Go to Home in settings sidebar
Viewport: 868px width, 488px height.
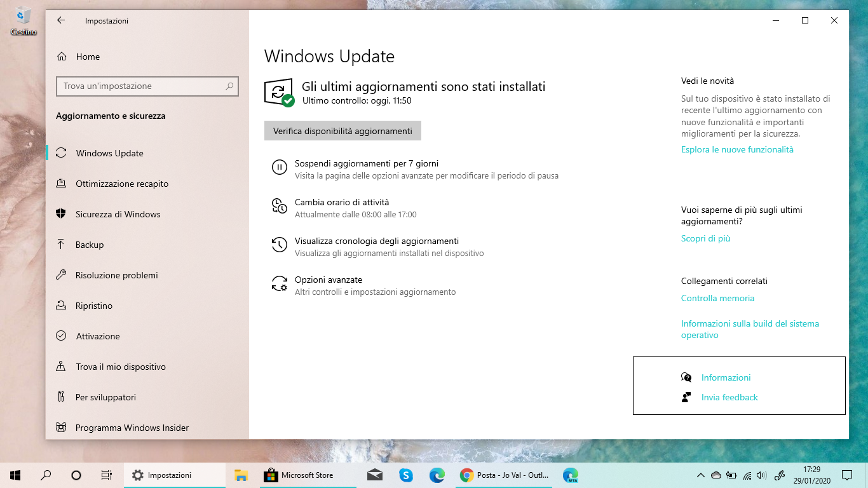(x=88, y=57)
